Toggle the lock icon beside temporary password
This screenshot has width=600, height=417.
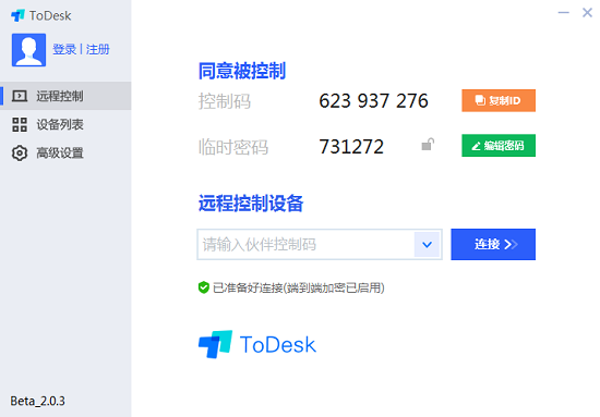[427, 146]
